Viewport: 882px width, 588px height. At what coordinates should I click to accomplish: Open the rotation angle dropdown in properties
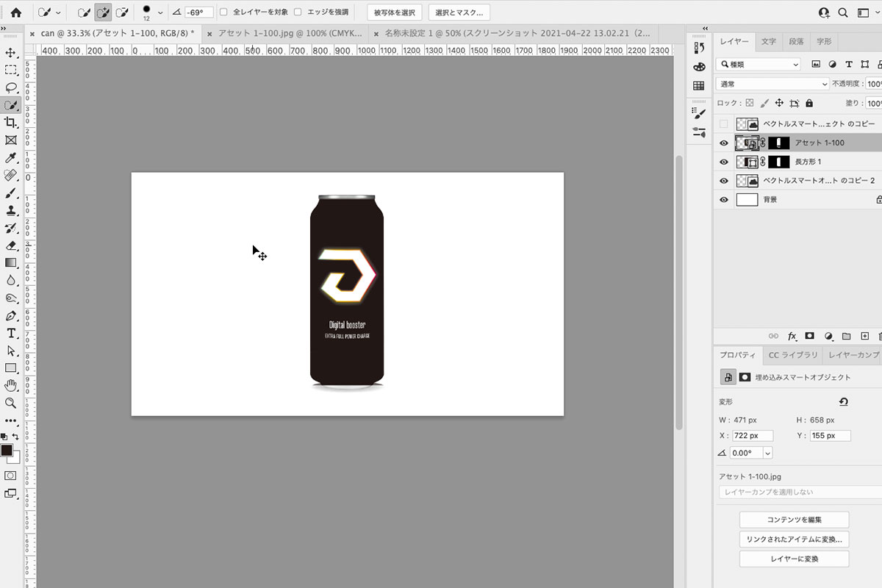coord(768,453)
